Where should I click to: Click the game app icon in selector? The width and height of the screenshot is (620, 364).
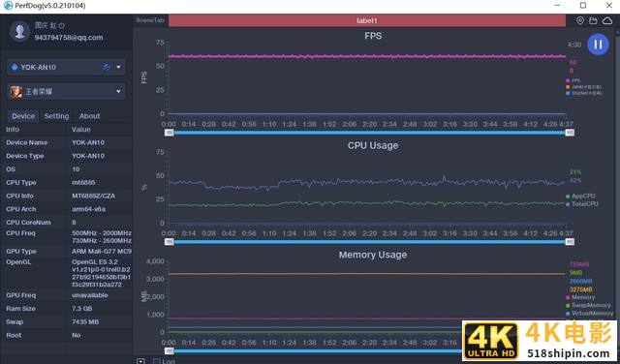pyautogui.click(x=16, y=92)
